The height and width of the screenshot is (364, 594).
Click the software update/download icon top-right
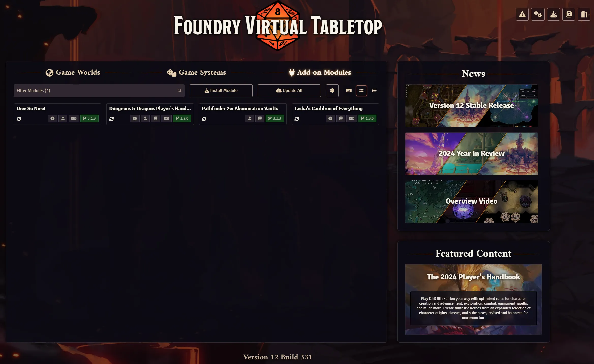tap(553, 14)
